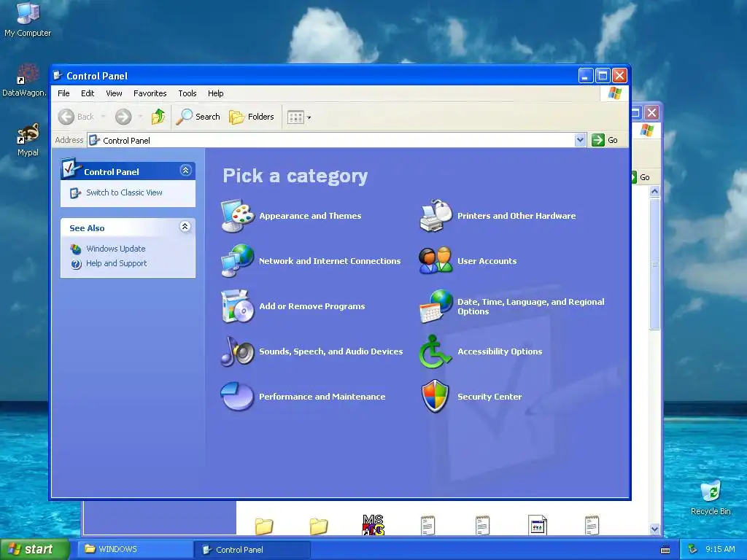Click Performance and Maintenance text link

tap(322, 397)
